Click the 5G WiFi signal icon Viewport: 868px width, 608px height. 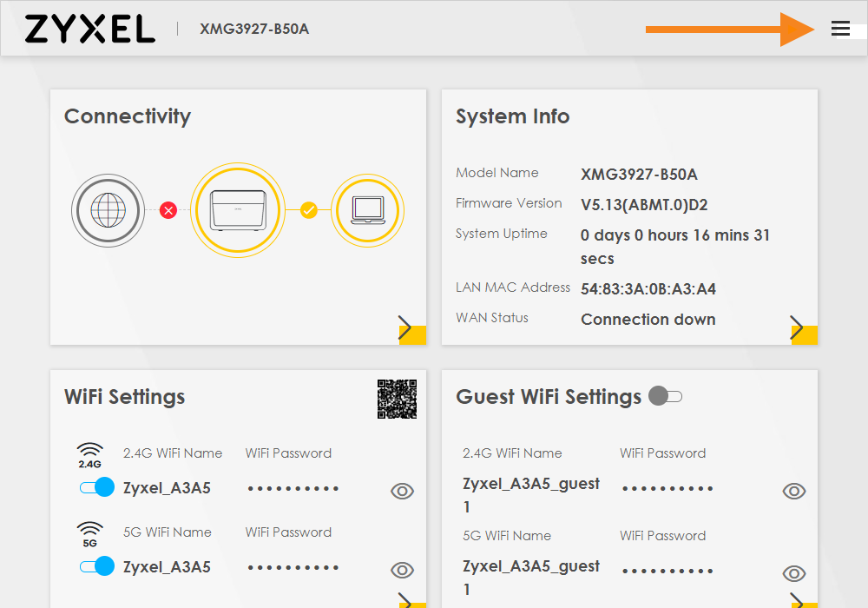pyautogui.click(x=90, y=532)
